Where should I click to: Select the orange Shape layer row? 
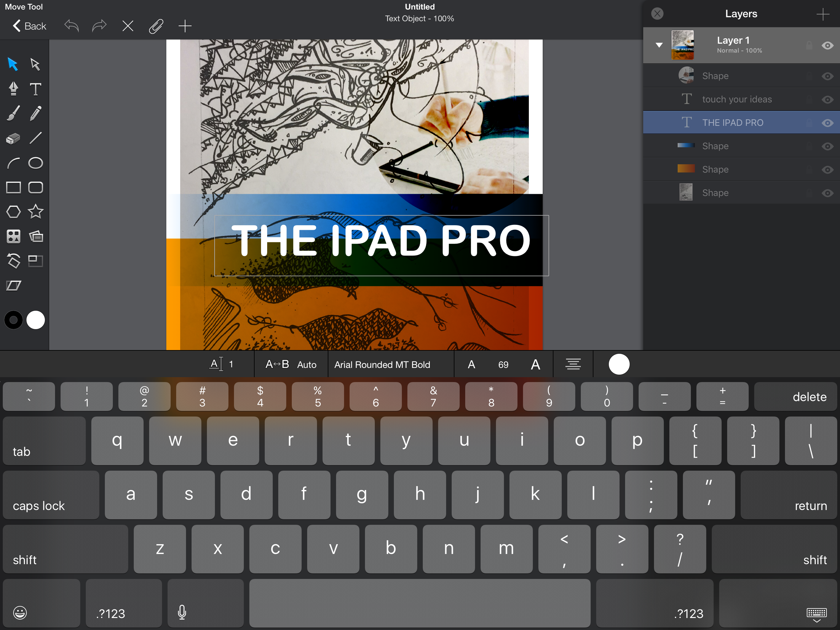click(741, 169)
